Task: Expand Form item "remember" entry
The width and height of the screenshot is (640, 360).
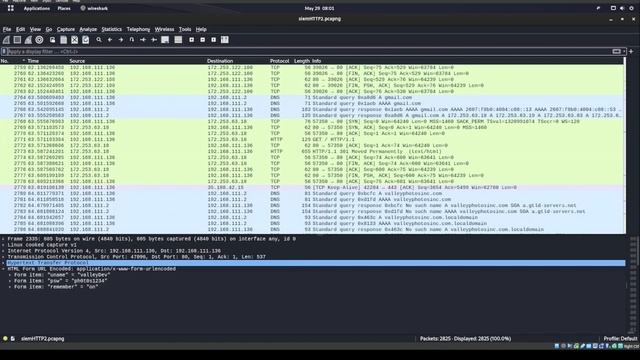Action: pyautogui.click(x=10, y=287)
